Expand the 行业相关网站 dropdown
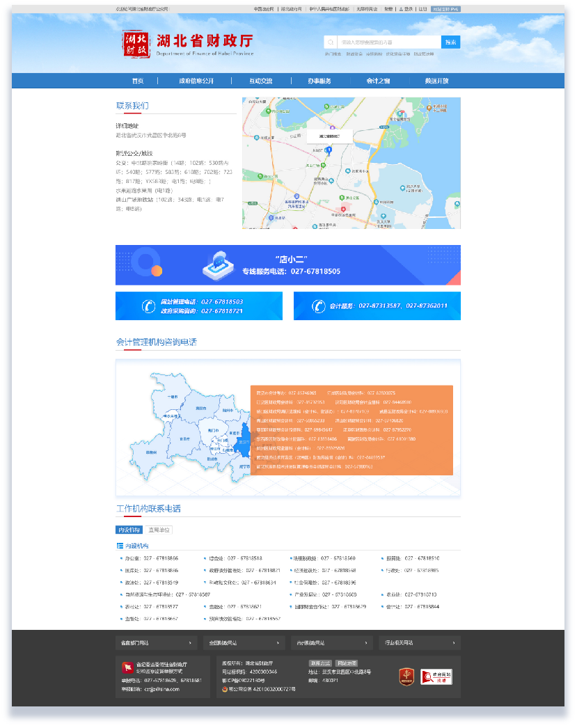This screenshot has width=577, height=728. coord(422,642)
